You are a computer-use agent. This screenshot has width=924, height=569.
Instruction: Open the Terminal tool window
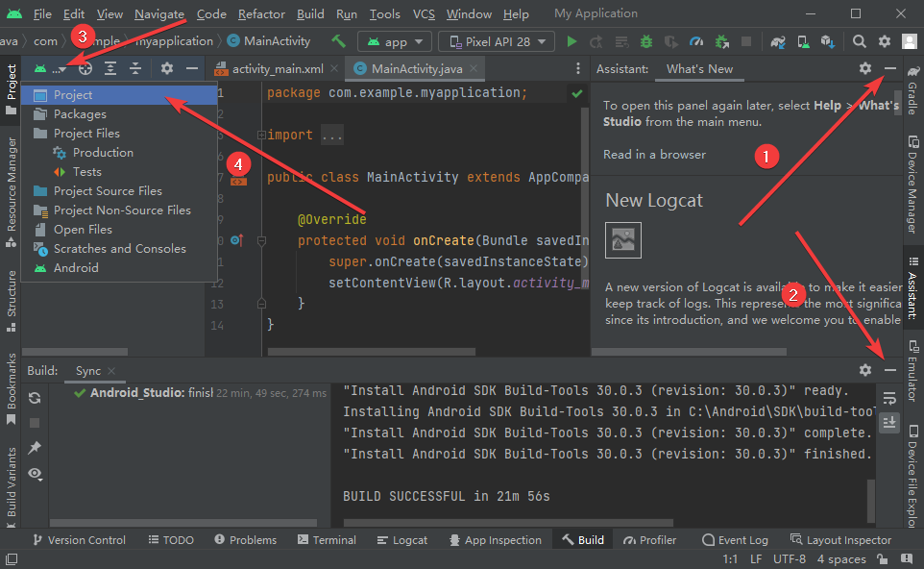tap(328, 540)
